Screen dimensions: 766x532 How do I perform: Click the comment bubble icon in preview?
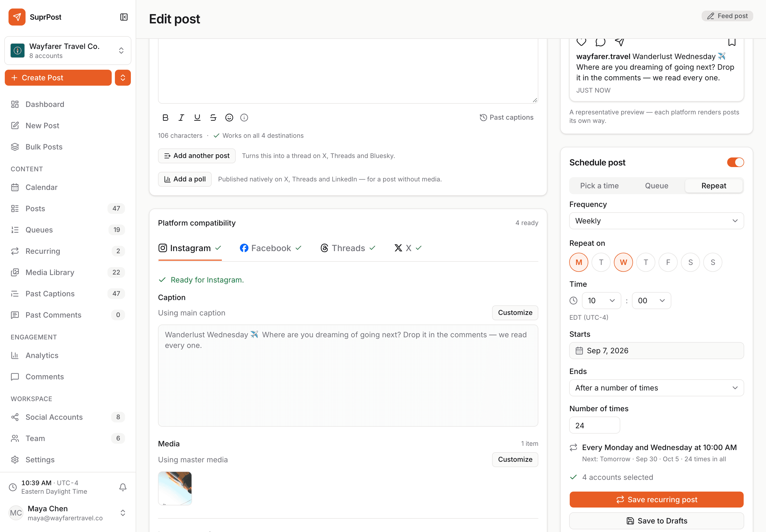pyautogui.click(x=600, y=42)
